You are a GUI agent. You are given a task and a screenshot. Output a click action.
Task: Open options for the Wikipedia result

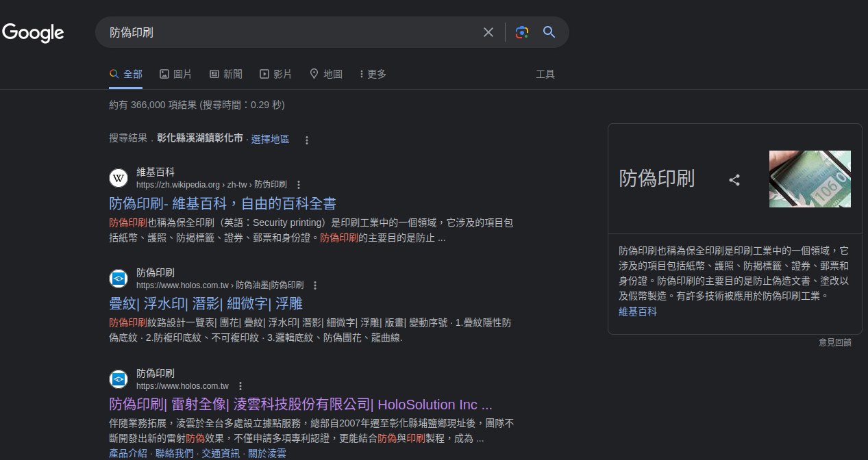click(x=299, y=185)
